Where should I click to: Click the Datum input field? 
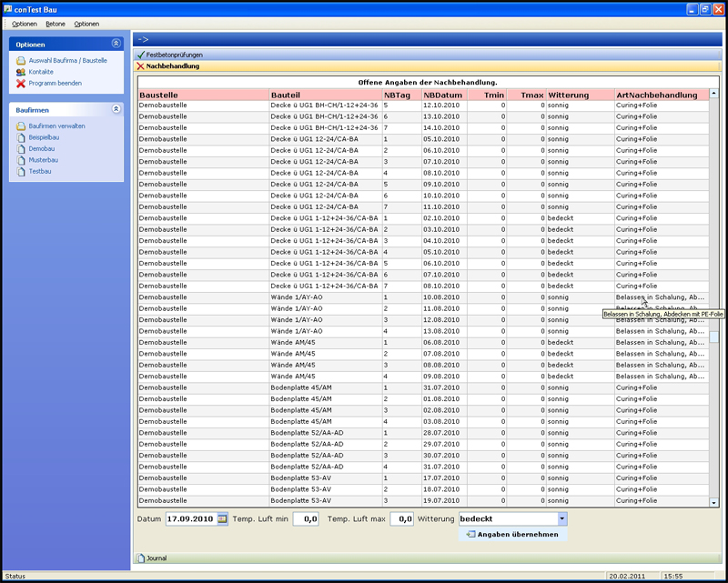(x=191, y=519)
